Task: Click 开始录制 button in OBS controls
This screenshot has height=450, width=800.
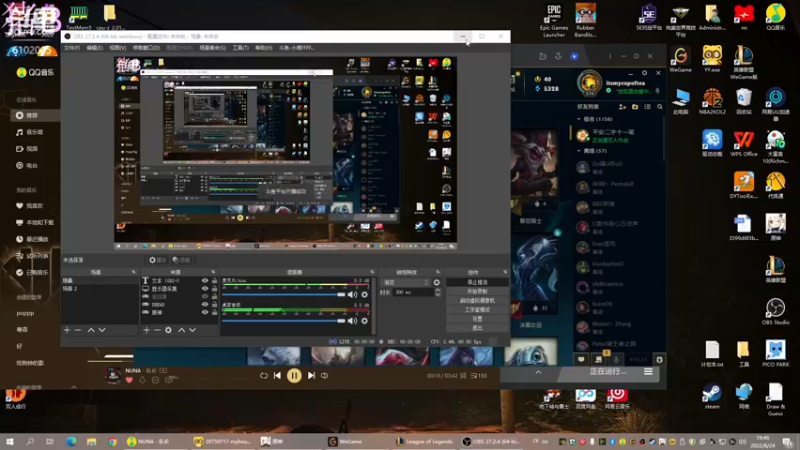Action: pyautogui.click(x=478, y=291)
